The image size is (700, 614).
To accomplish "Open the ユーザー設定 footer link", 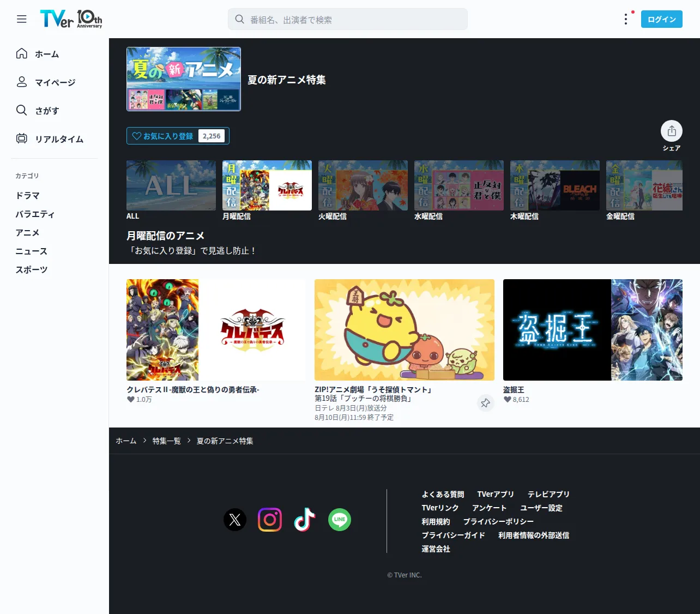I will (x=541, y=508).
